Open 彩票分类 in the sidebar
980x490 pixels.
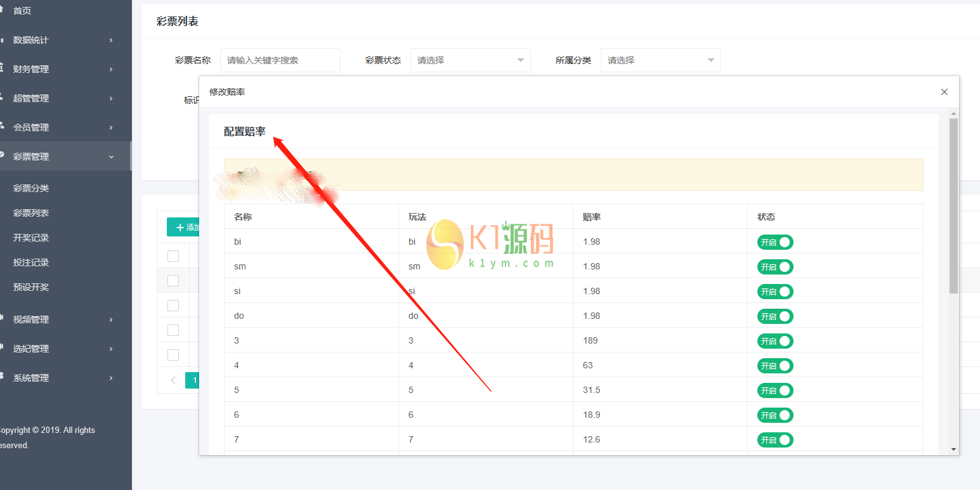coord(31,188)
